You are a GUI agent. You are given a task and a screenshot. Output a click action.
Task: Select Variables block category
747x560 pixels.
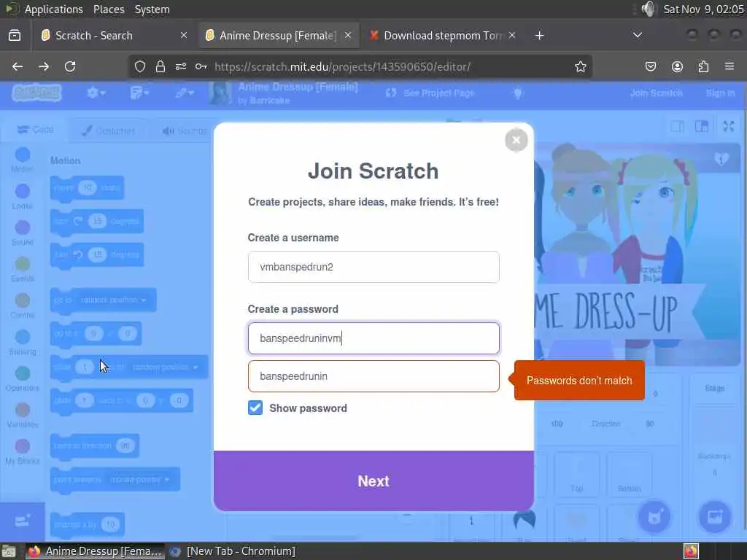(23, 415)
